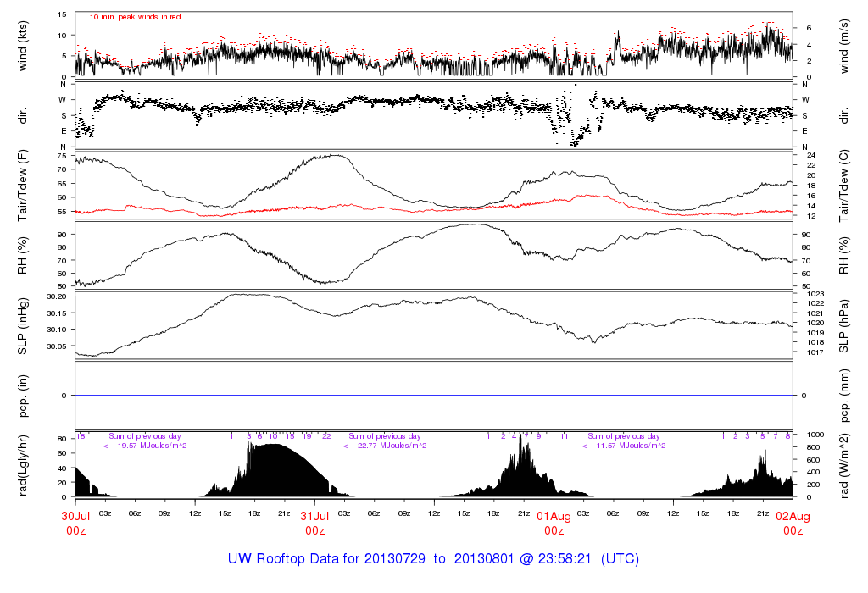Click the 31Jul 00z date marker

pyautogui.click(x=314, y=523)
